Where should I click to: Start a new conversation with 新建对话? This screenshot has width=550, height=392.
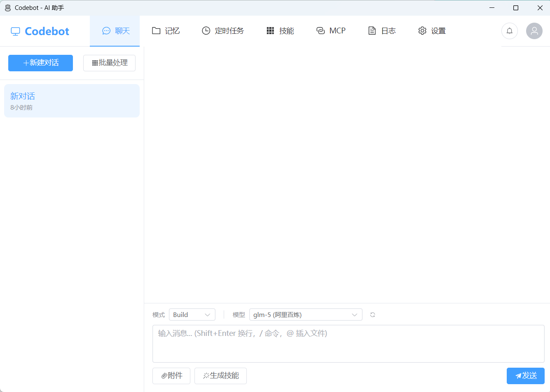tap(40, 63)
